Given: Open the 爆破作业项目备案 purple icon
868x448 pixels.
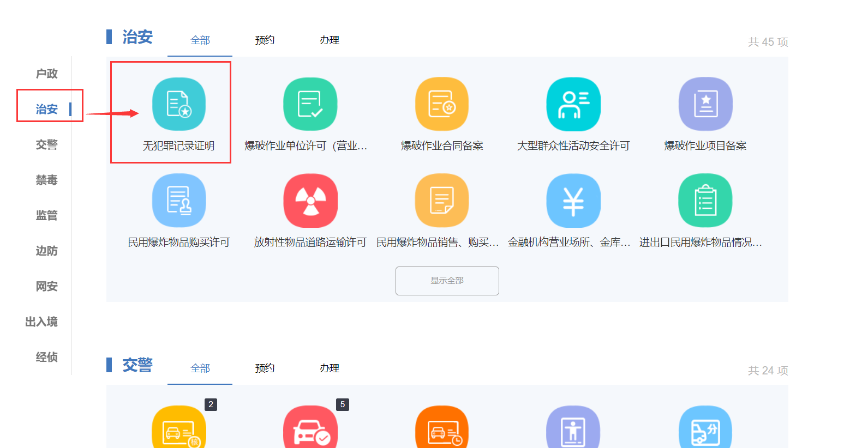Looking at the screenshot, I should coord(705,104).
